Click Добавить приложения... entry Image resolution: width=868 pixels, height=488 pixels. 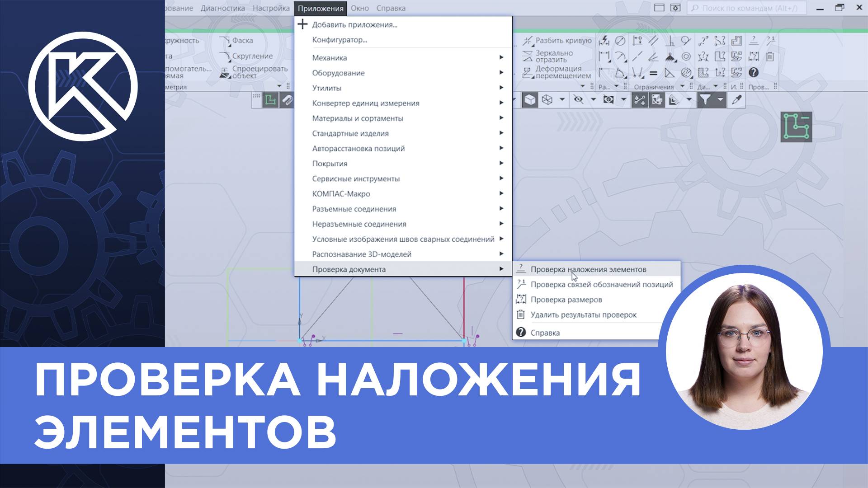[x=354, y=25]
